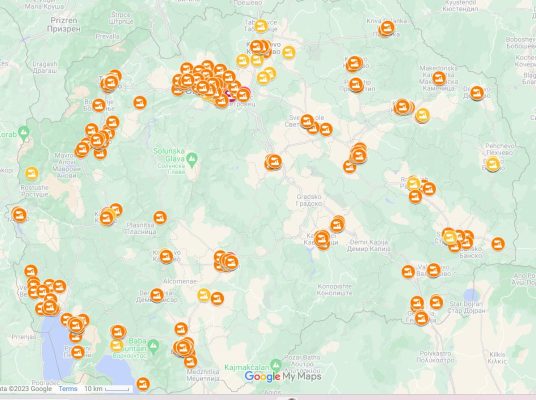Click the orange marker at Makedonska Kamenica
Image resolution: width=536 pixels, height=400 pixels.
[439, 78]
